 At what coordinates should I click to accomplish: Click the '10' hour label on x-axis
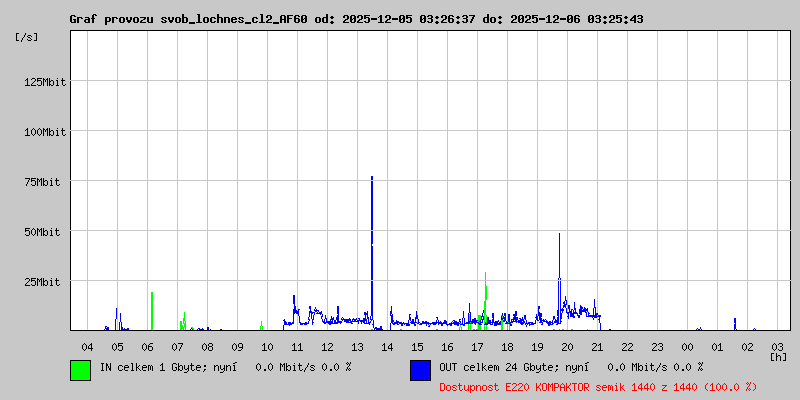click(x=267, y=347)
